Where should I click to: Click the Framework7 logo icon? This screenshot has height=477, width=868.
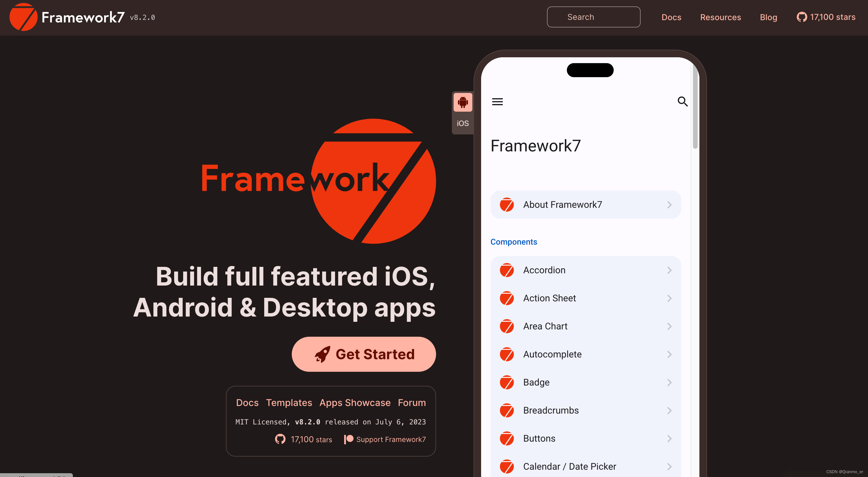(22, 16)
